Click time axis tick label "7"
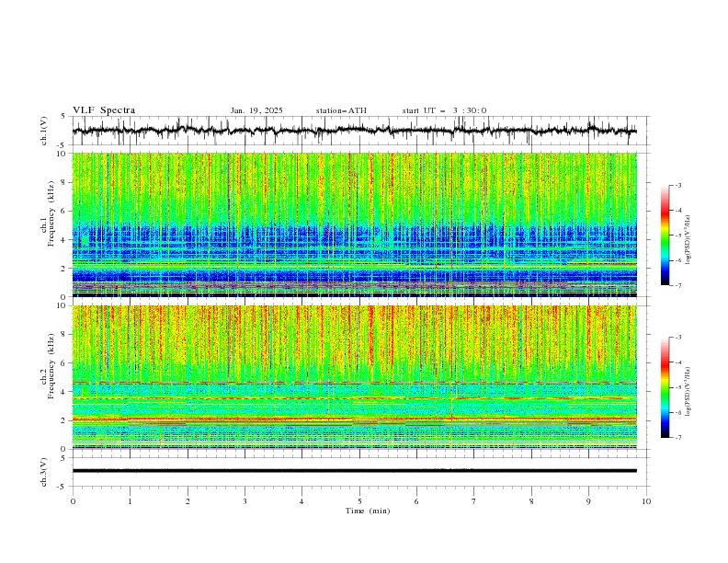The width and height of the screenshot is (728, 563). [x=474, y=501]
